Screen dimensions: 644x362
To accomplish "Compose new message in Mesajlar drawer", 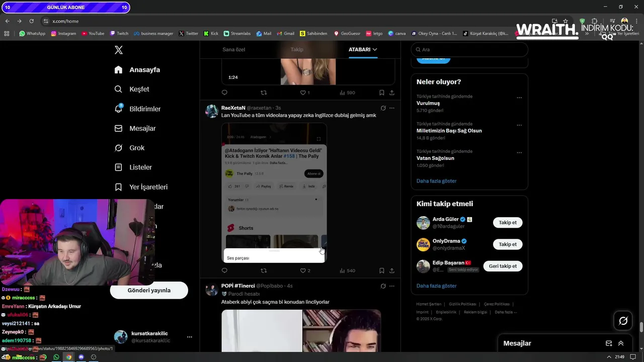I will 609,343.
